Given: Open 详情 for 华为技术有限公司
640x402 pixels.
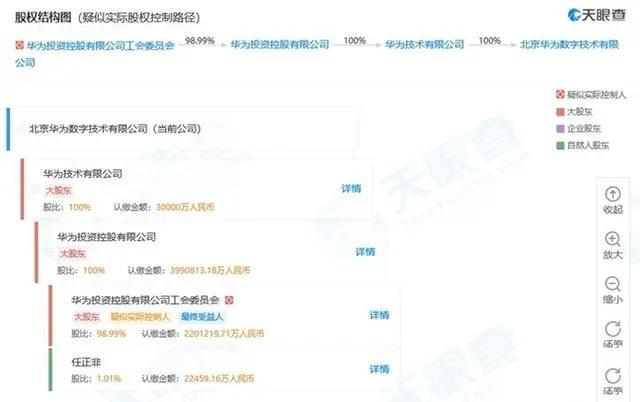Looking at the screenshot, I should tap(351, 189).
